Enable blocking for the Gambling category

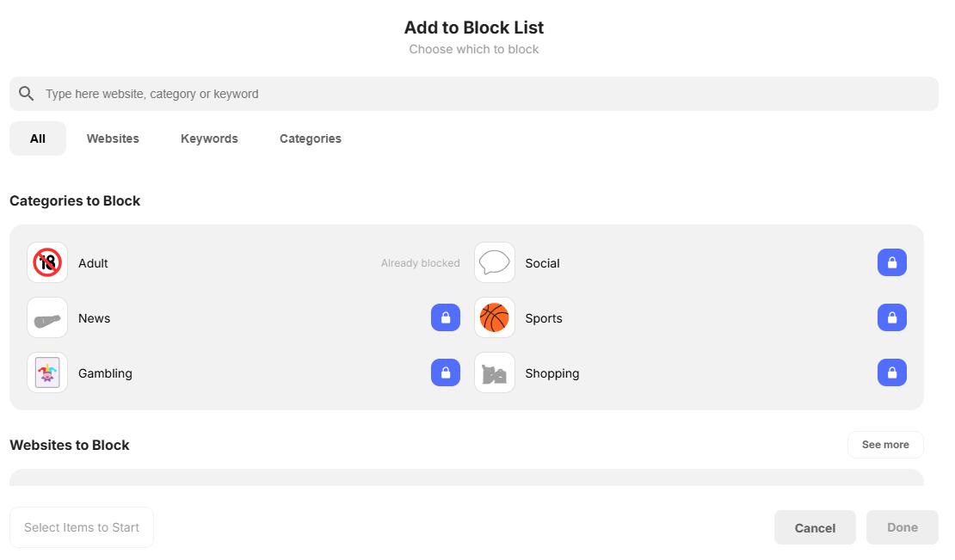tap(445, 372)
